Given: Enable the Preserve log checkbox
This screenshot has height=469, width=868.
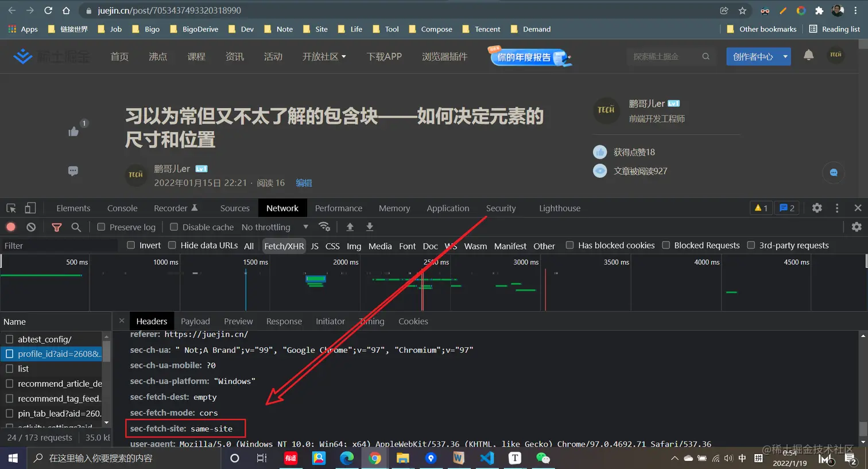Looking at the screenshot, I should (101, 227).
